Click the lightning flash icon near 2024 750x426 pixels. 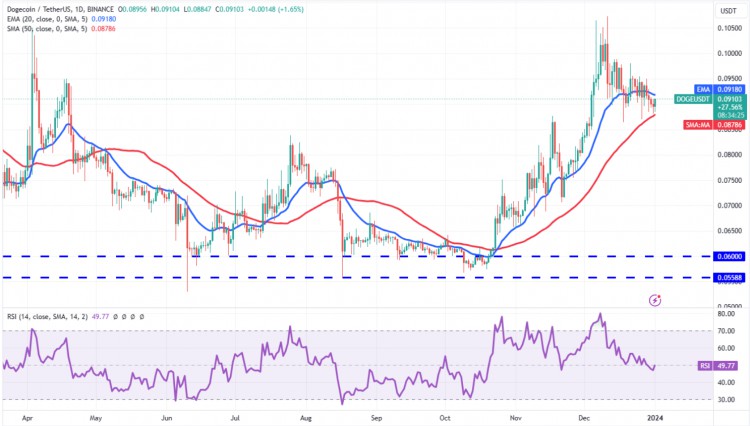coord(655,300)
